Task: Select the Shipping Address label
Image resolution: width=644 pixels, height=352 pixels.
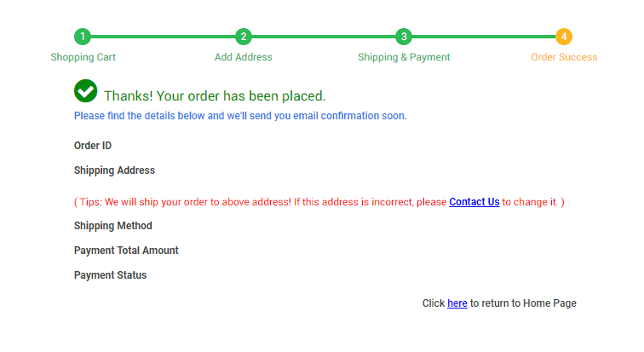Action: pos(114,170)
